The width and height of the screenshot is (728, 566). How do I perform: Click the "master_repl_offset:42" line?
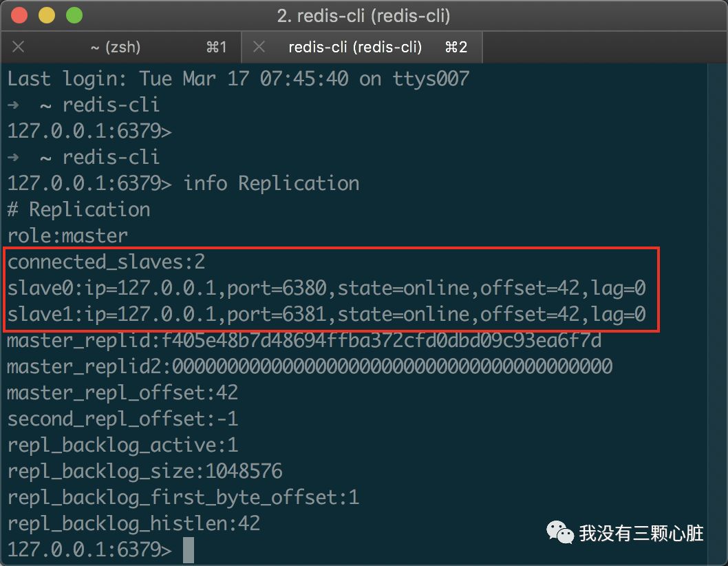point(122,393)
